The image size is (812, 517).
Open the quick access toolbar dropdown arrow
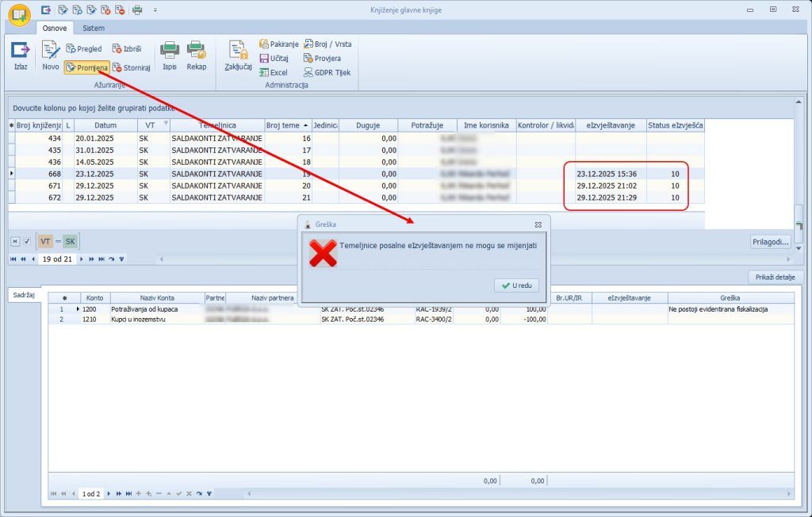[x=155, y=10]
